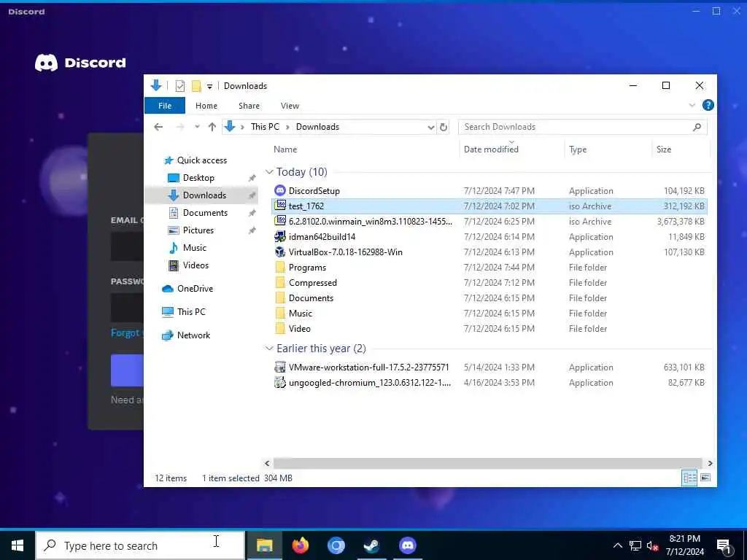The width and height of the screenshot is (747, 560).
Task: Select Quick access in navigation pane
Action: click(202, 160)
